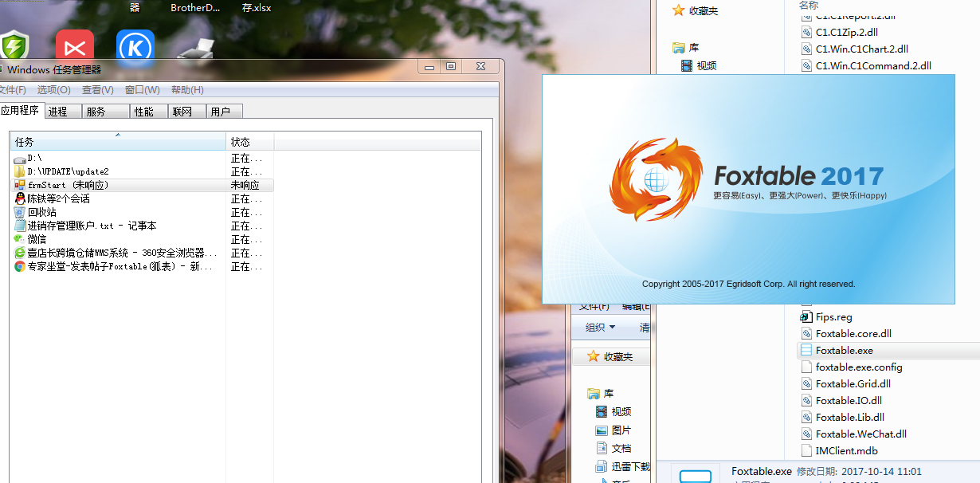Open the blue K music player desktop icon
The height and width of the screenshot is (483, 980).
click(x=135, y=45)
